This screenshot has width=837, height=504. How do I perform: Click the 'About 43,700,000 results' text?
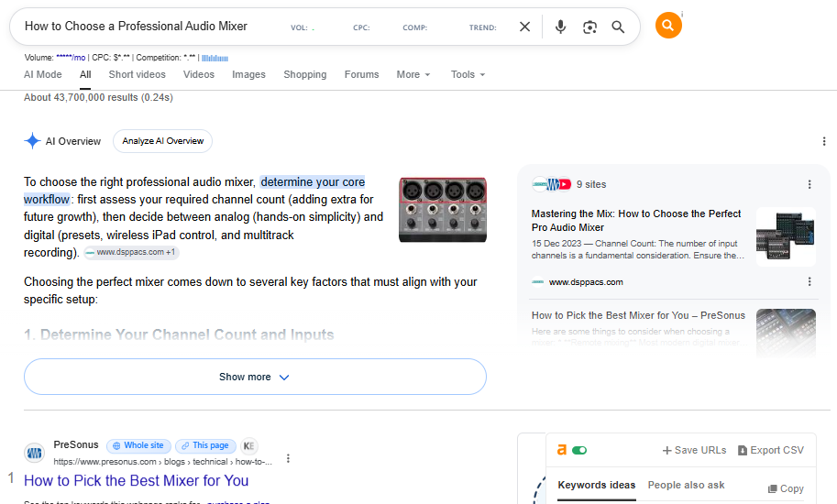coord(98,98)
